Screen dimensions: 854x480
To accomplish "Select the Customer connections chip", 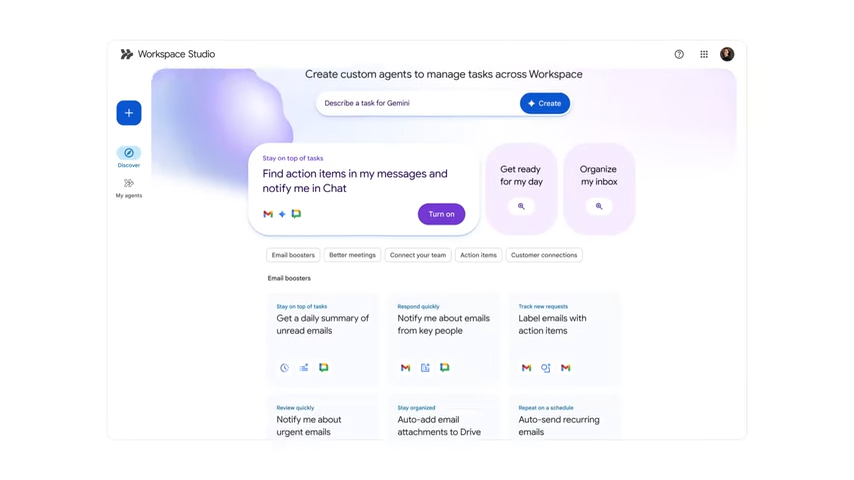I will tap(544, 255).
